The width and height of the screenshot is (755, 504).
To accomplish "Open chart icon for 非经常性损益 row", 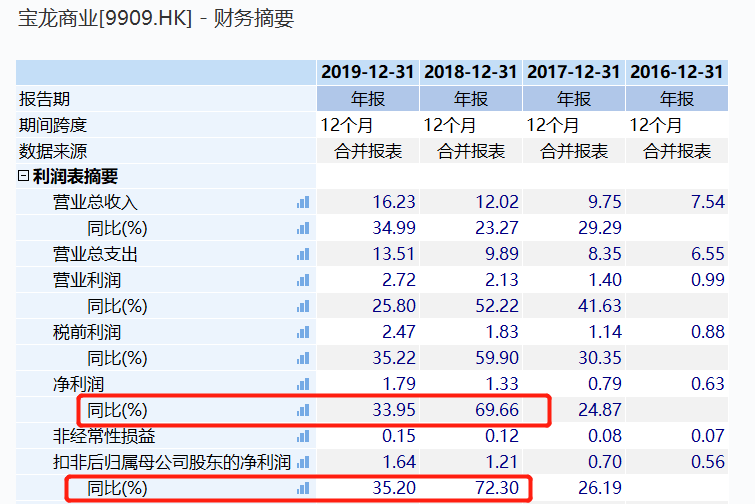I will [x=303, y=437].
